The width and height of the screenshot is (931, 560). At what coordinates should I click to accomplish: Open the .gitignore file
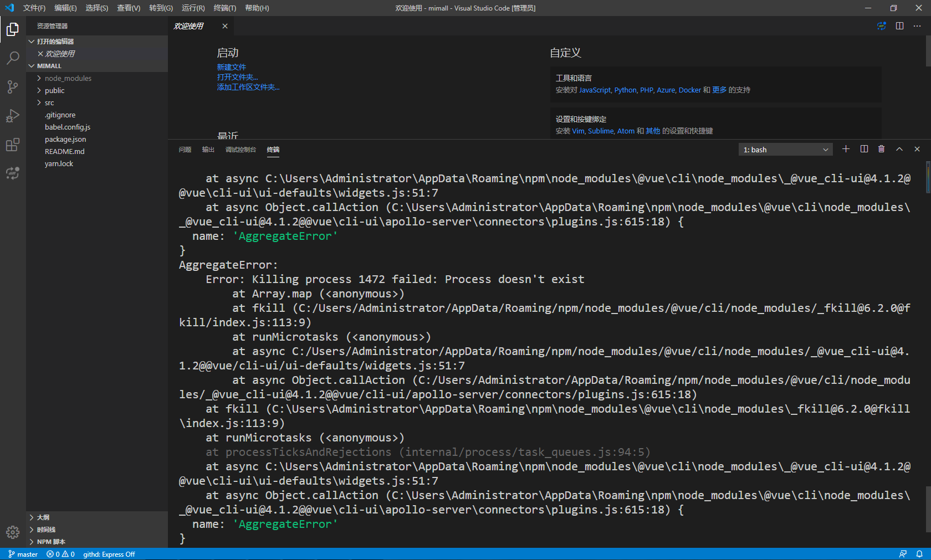[97, 115]
